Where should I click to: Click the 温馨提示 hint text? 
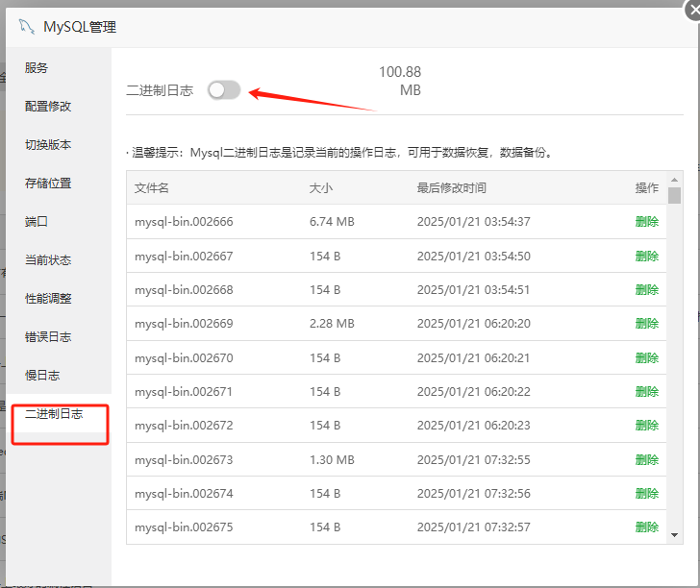tap(342, 153)
